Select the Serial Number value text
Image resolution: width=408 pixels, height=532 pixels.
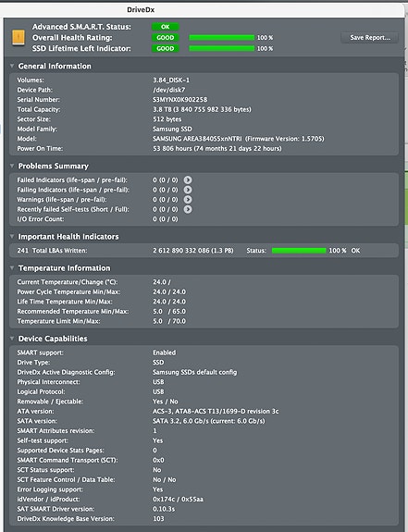[180, 99]
